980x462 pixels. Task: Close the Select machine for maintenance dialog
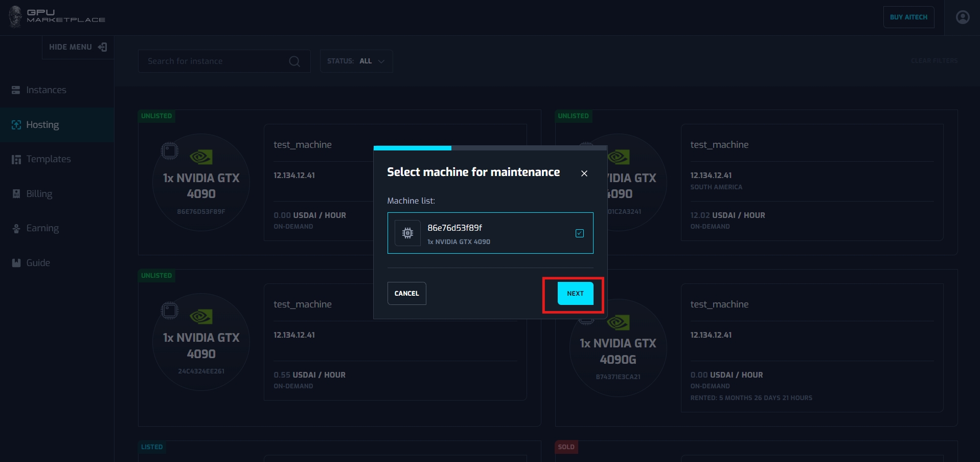tap(584, 173)
